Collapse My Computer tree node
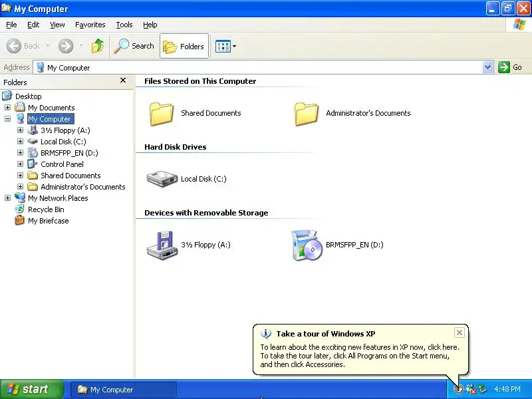Image resolution: width=532 pixels, height=399 pixels. pos(7,119)
